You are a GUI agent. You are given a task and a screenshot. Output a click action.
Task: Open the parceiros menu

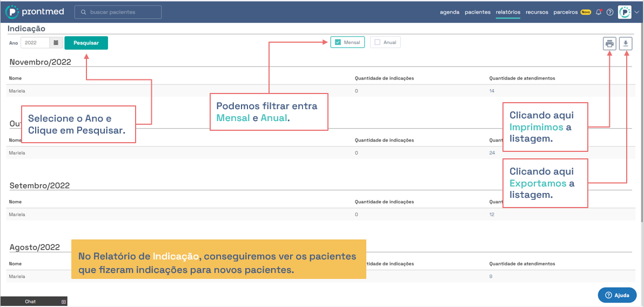click(565, 12)
